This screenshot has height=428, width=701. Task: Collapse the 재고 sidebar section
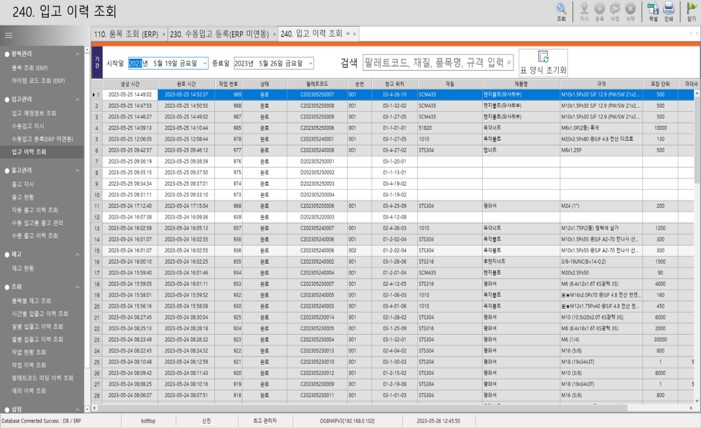[x=77, y=254]
